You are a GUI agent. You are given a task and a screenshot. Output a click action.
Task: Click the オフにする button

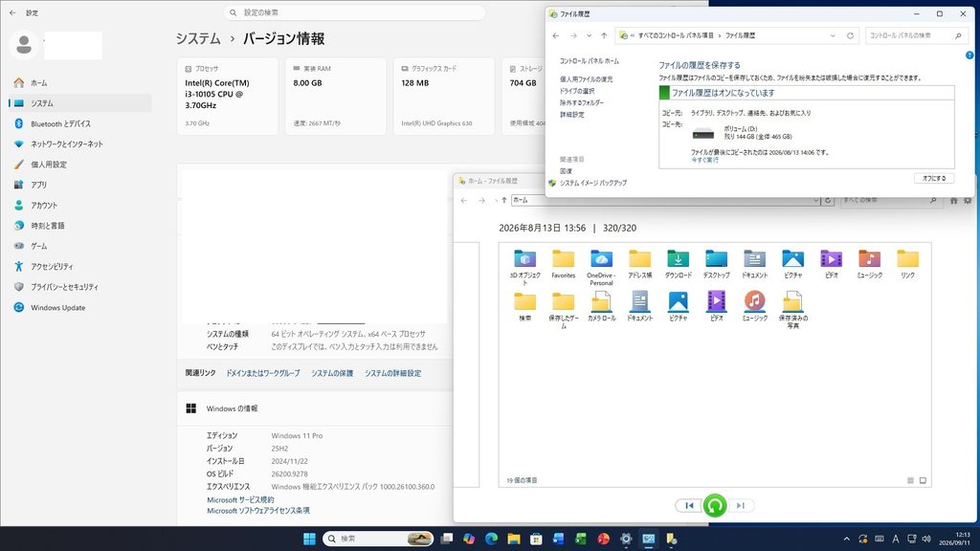pyautogui.click(x=934, y=179)
